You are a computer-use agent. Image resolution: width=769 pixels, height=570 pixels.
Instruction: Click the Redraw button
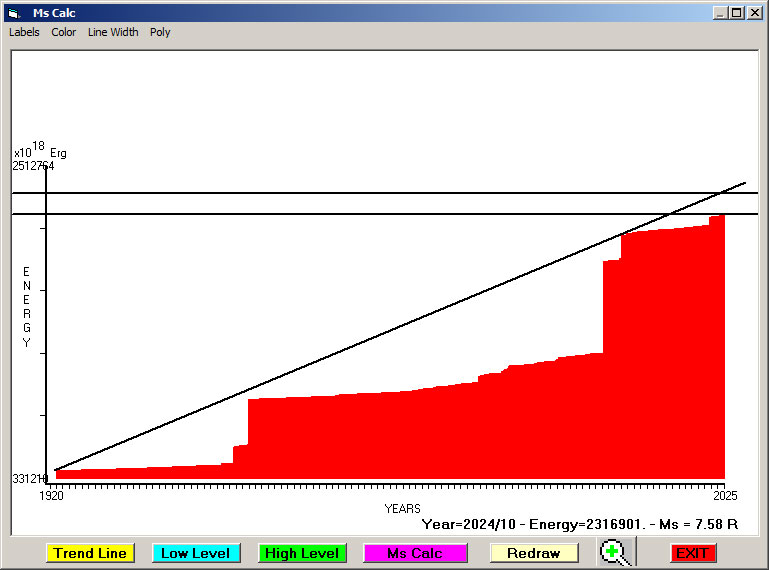click(534, 553)
